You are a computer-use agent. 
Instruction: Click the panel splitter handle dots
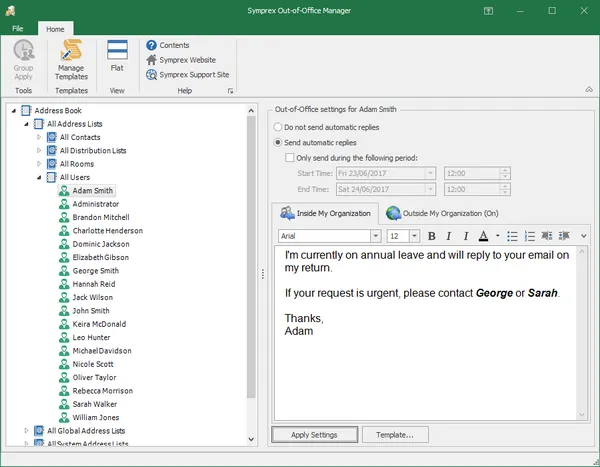click(x=263, y=274)
